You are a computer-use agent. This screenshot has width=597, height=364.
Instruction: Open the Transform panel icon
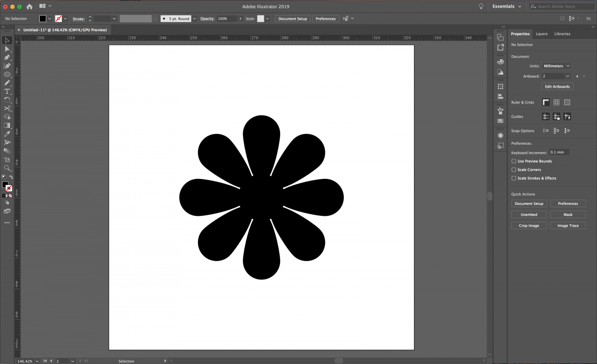click(x=500, y=87)
